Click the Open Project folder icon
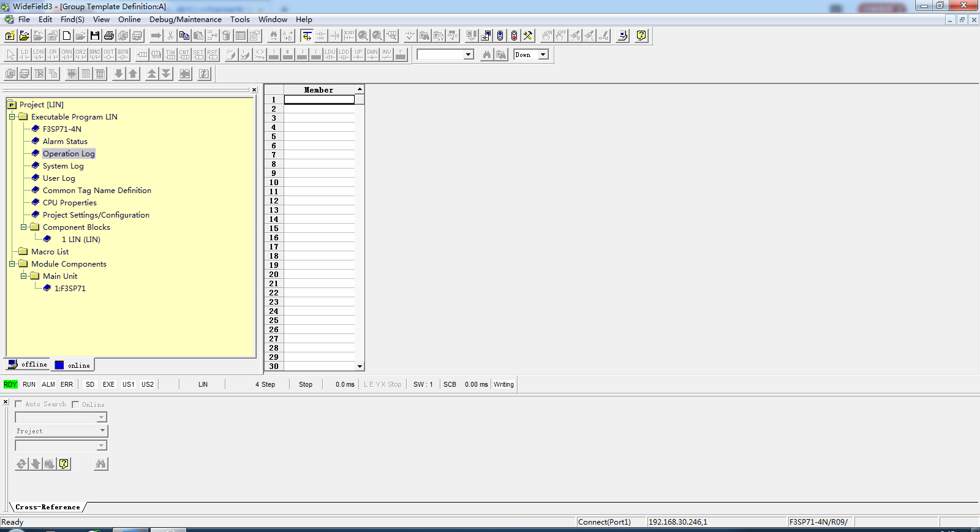 (24, 36)
